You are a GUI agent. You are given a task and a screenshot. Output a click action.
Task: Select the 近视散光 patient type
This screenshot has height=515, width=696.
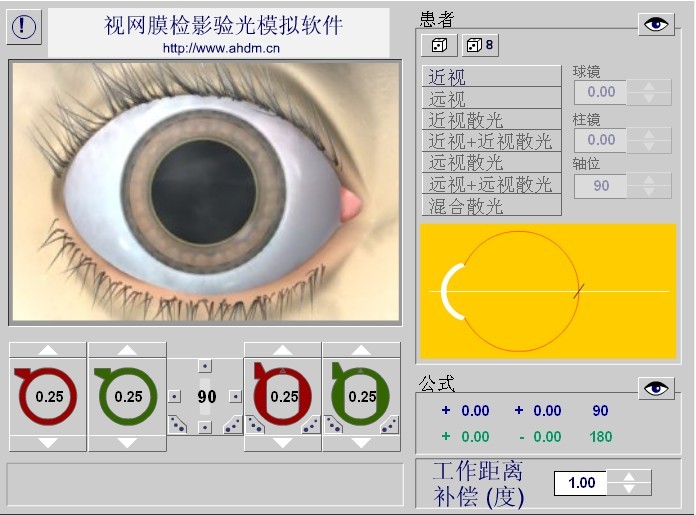[491, 119]
